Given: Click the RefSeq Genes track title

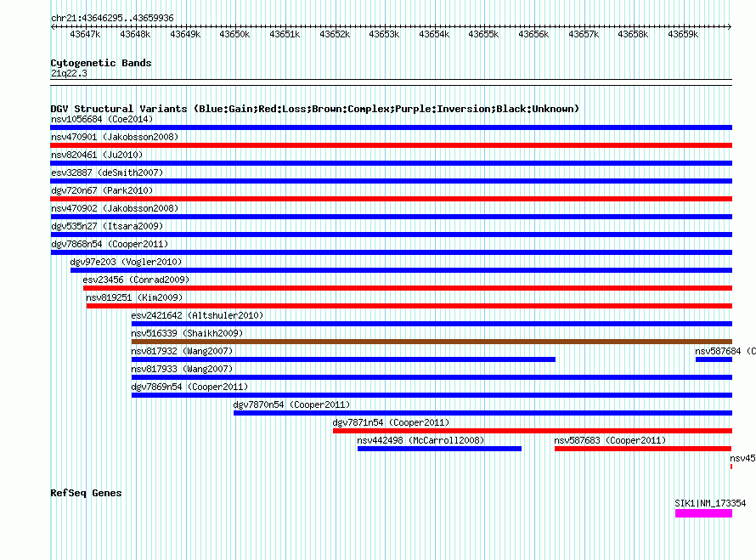Looking at the screenshot, I should click(x=86, y=493).
